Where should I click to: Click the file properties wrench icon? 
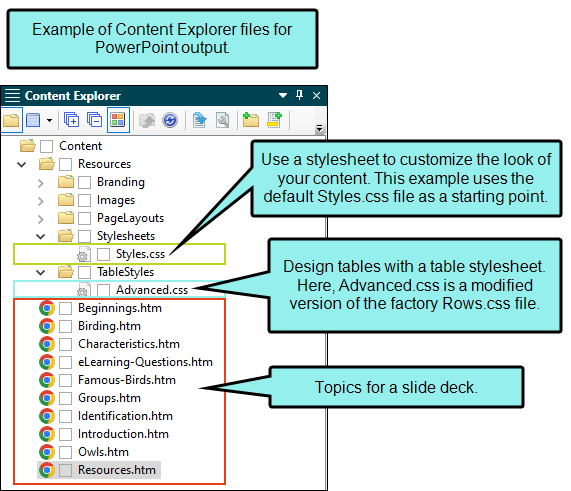click(x=223, y=120)
